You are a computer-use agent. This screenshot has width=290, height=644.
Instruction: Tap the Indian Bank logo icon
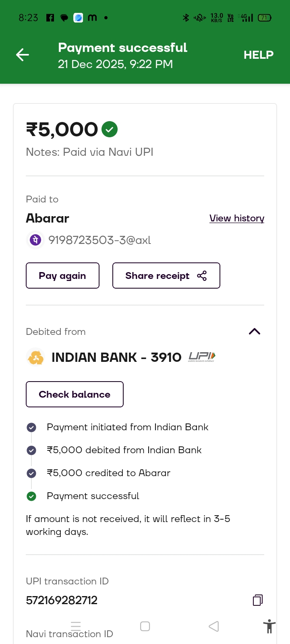[x=35, y=357]
